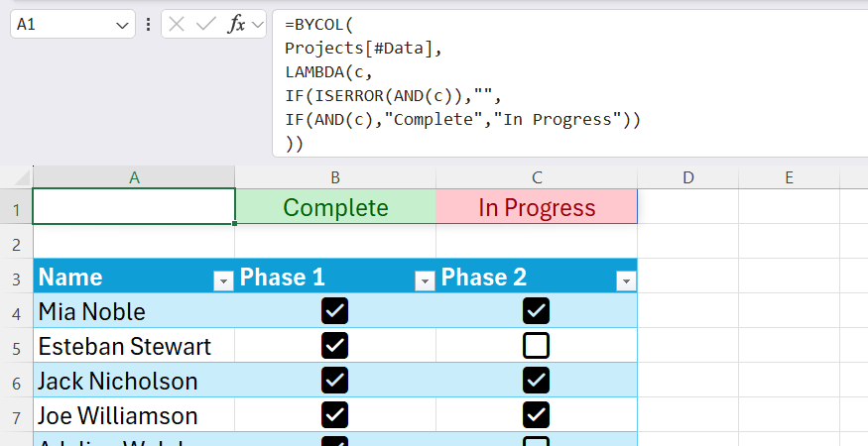Select the red In Progress cell

pos(537,206)
